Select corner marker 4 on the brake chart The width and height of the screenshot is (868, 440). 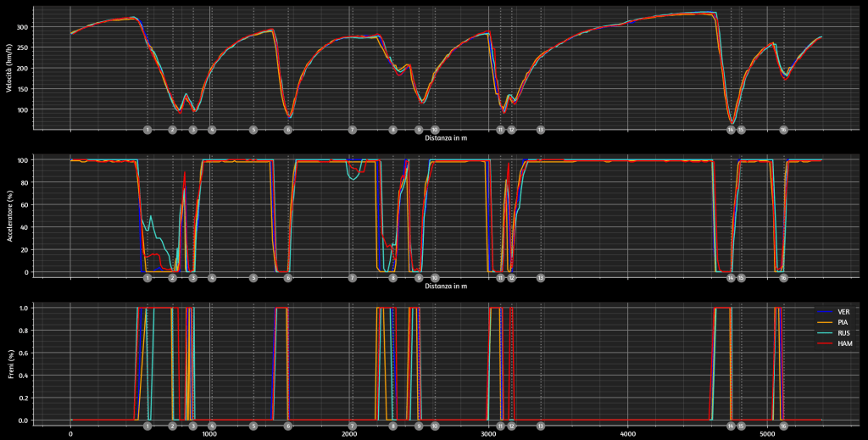tap(211, 426)
